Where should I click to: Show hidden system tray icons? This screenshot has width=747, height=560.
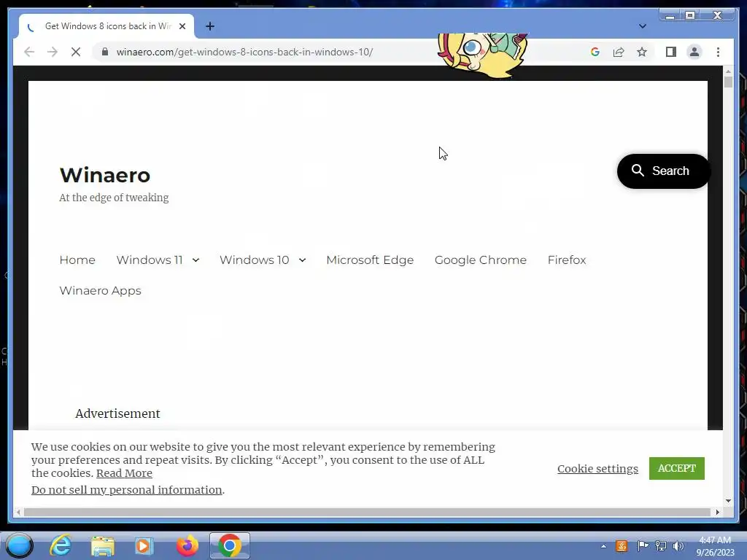(603, 546)
